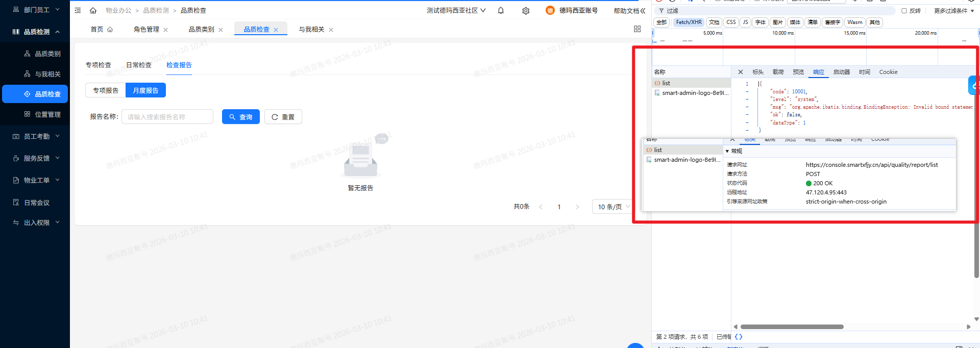Toggle the Wasm filter chip
This screenshot has height=348, width=980.
click(x=854, y=22)
